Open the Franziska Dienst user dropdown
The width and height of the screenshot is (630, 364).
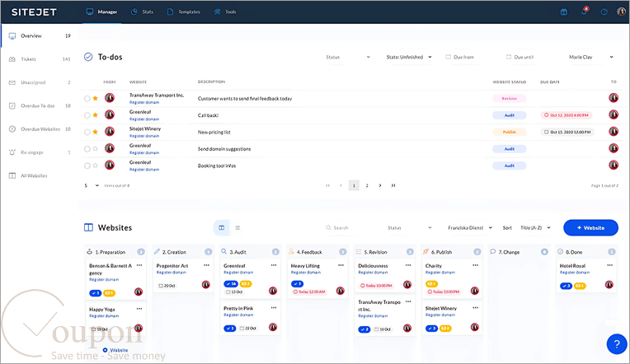coord(470,227)
